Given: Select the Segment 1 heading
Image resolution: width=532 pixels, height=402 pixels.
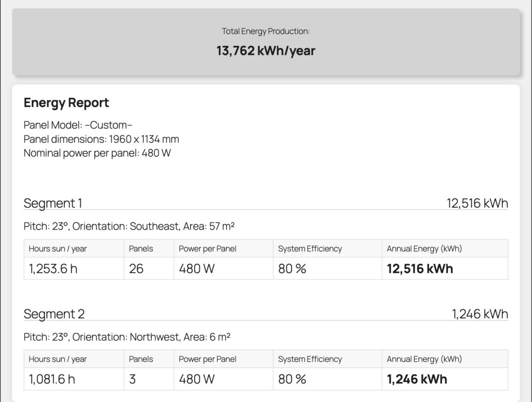Looking at the screenshot, I should pos(52,203).
